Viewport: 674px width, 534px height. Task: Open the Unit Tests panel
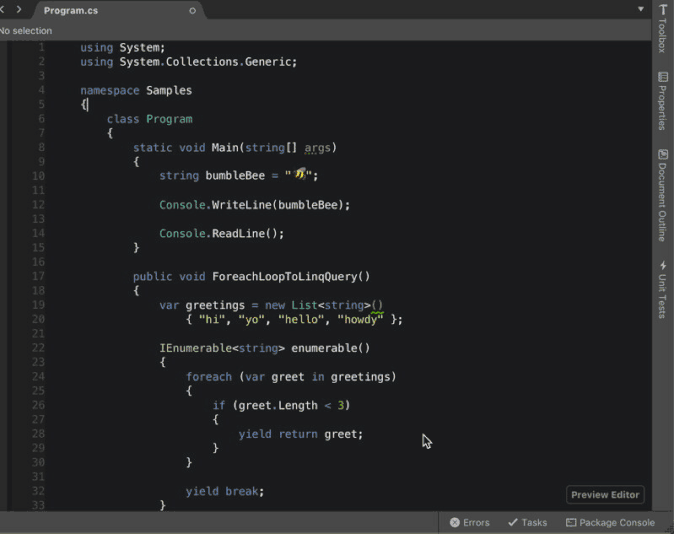662,290
